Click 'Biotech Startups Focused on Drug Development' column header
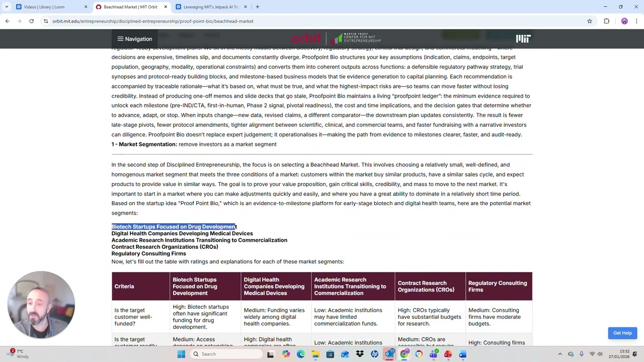Image resolution: width=644 pixels, height=362 pixels. tap(205, 287)
